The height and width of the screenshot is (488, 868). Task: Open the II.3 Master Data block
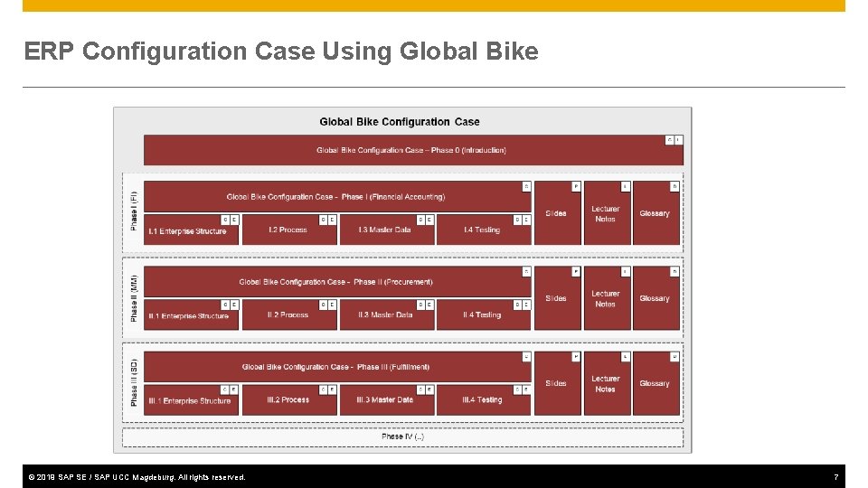387,314
